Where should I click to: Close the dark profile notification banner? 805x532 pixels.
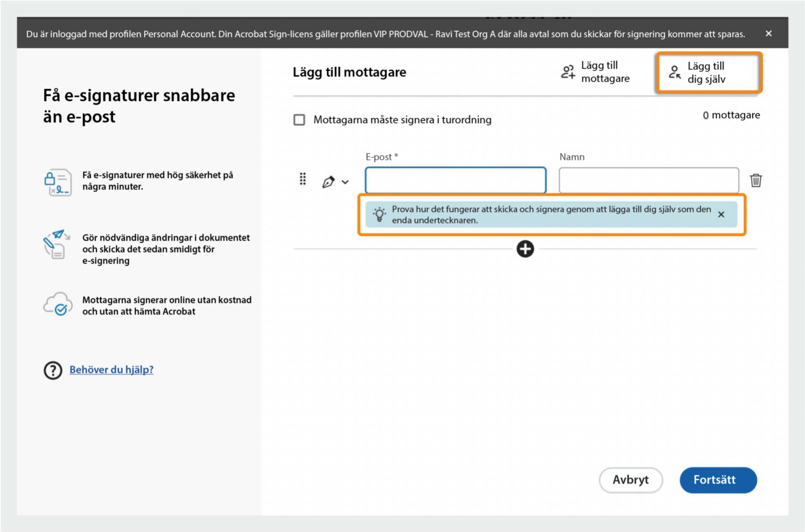[x=769, y=34]
